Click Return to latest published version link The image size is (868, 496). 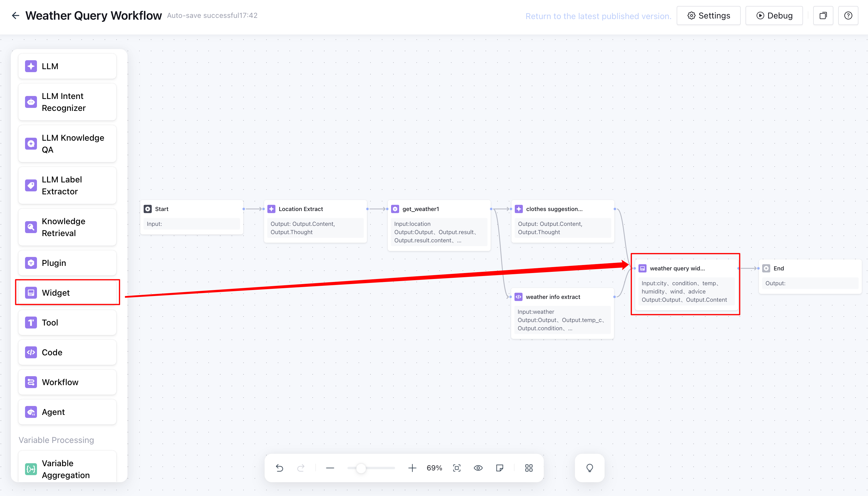click(x=598, y=16)
